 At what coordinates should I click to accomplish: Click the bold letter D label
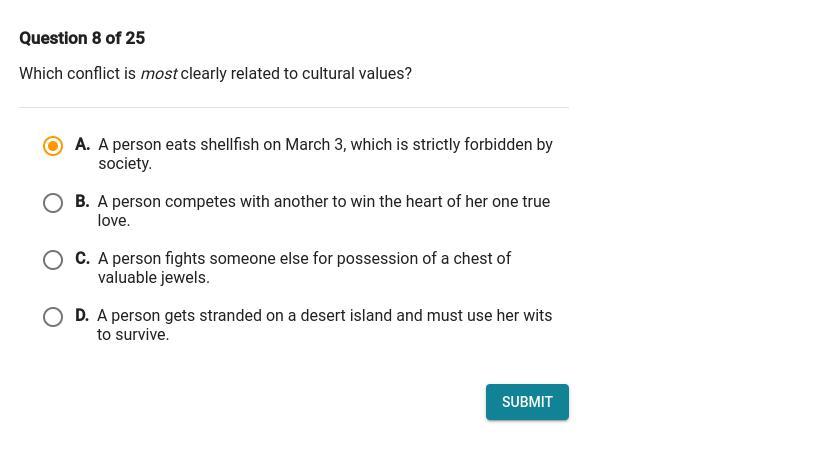pyautogui.click(x=82, y=316)
